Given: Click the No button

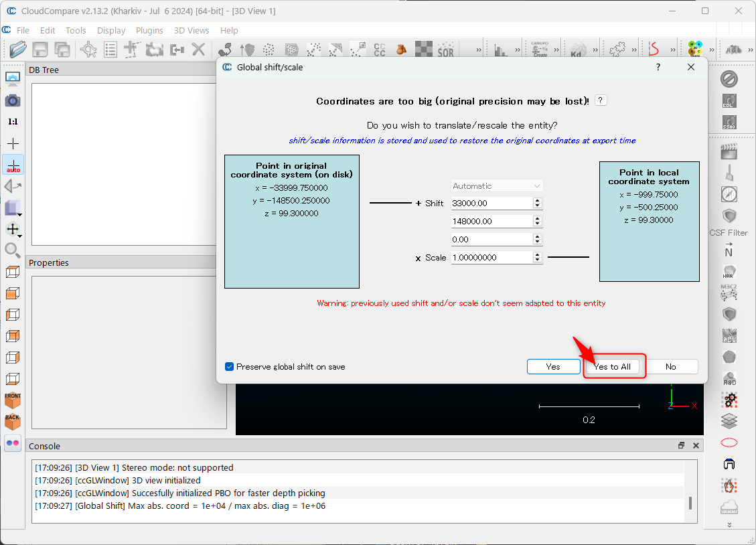Looking at the screenshot, I should click(x=670, y=367).
